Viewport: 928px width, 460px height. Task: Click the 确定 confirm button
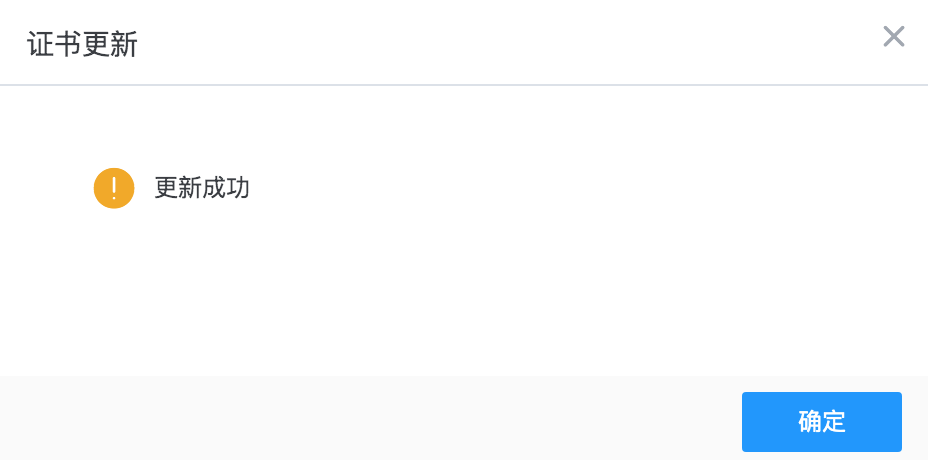[821, 422]
